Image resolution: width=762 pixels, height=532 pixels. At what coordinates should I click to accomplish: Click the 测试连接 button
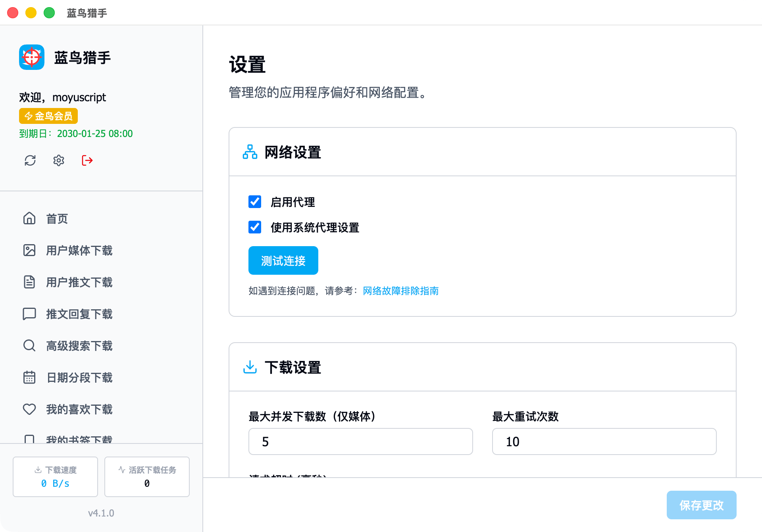coord(283,260)
